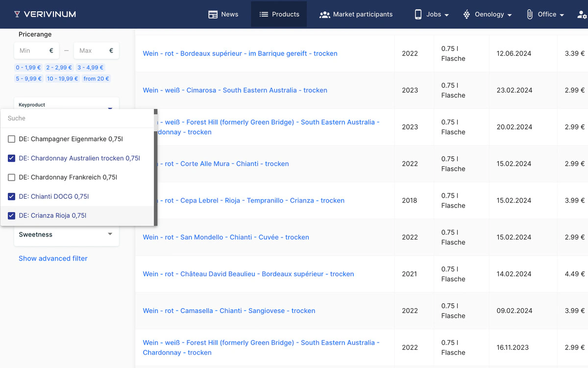Screen dimensions: 588x368
Task: Click the Verivinum wine glass logo
Action: coord(17,14)
